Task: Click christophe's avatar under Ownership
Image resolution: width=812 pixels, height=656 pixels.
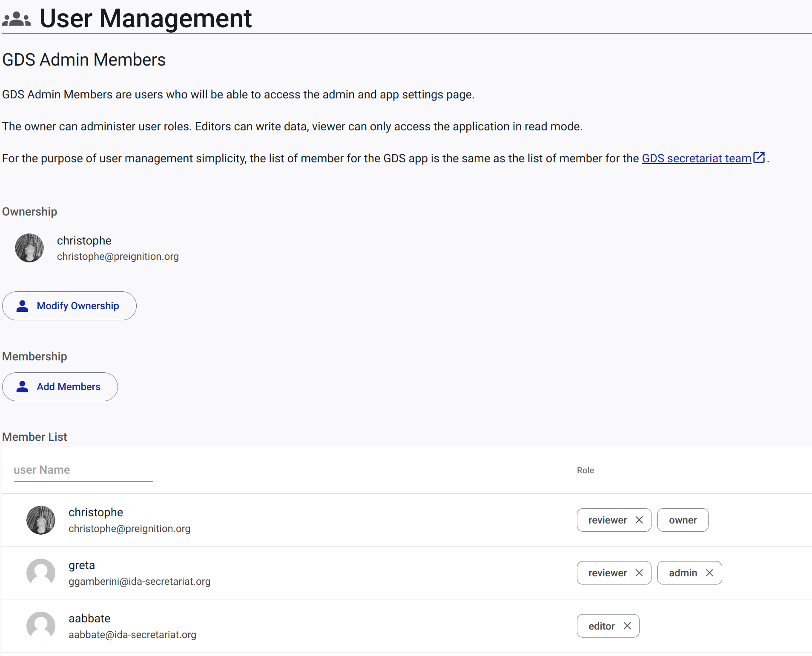Action: [29, 248]
